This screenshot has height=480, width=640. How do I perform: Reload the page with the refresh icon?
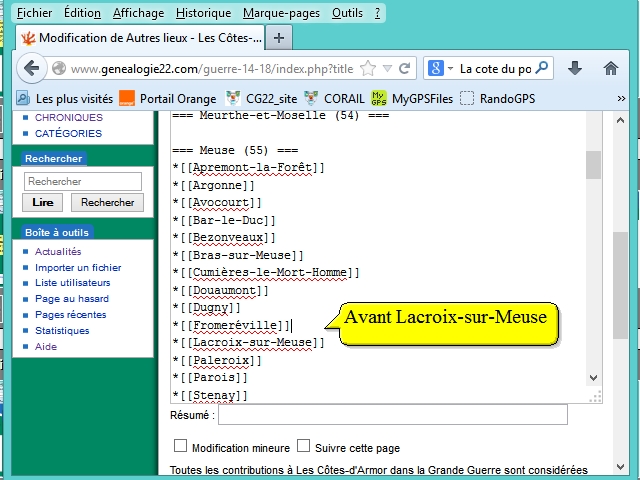click(405, 69)
